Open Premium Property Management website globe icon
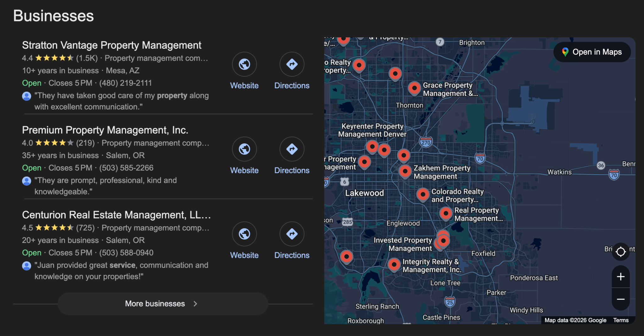644x336 pixels. 244,149
